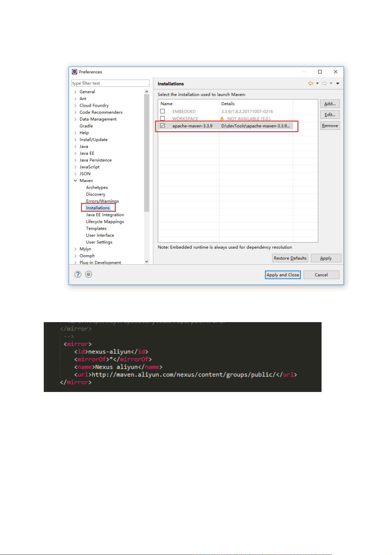Open Lifecycle Mappings page
The image size is (392, 555).
(x=105, y=222)
